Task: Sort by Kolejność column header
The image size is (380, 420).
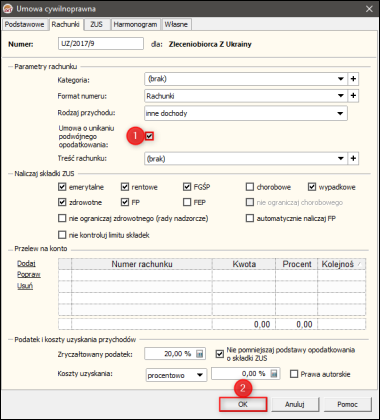Action: click(341, 264)
